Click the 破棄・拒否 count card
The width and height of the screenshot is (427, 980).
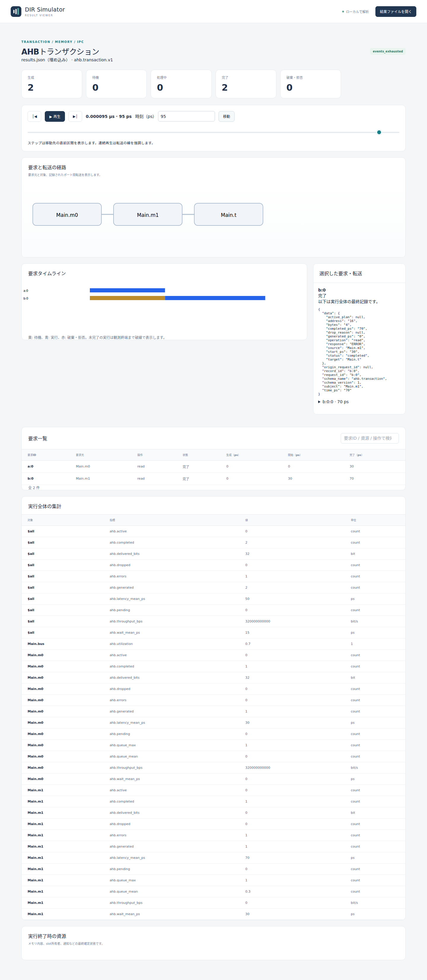310,84
